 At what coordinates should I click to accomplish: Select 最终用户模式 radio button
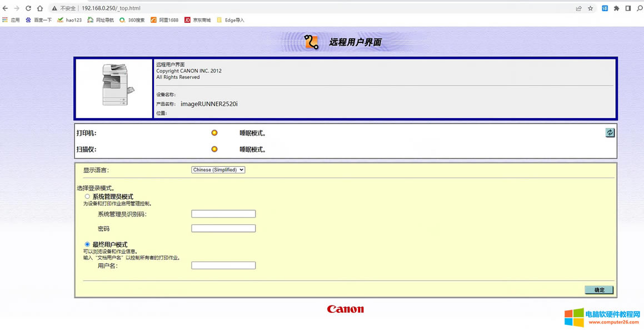tap(87, 244)
